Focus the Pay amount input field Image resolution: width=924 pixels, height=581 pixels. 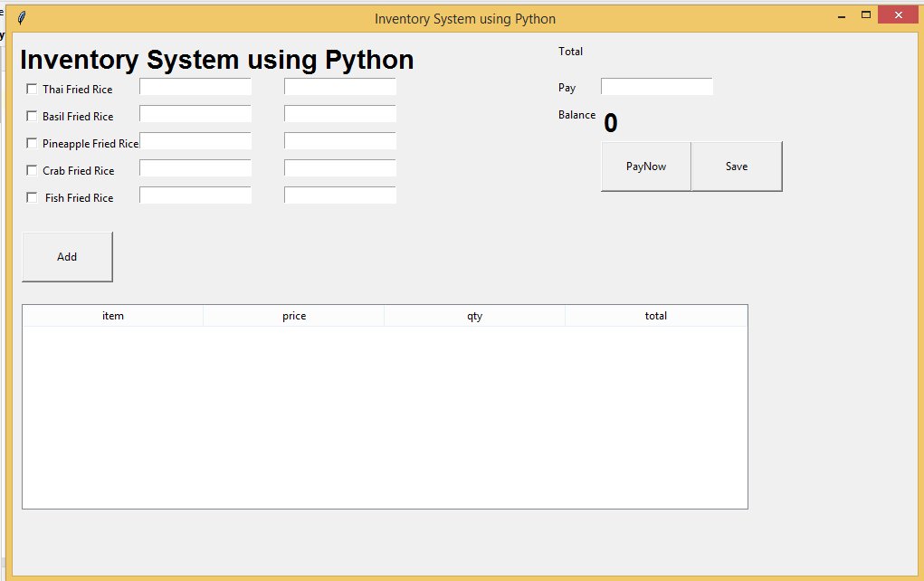(x=657, y=87)
